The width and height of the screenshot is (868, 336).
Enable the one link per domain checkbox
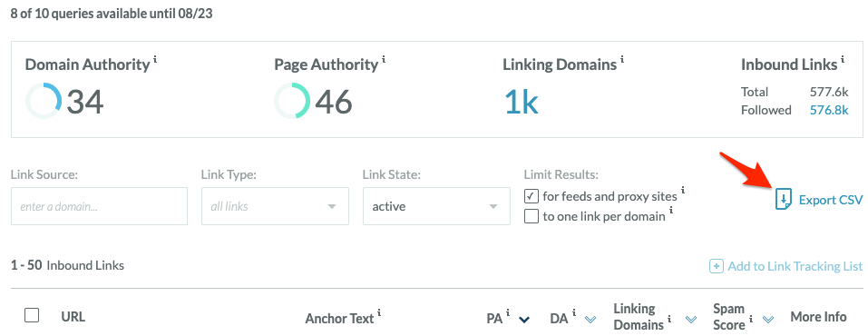(x=532, y=216)
